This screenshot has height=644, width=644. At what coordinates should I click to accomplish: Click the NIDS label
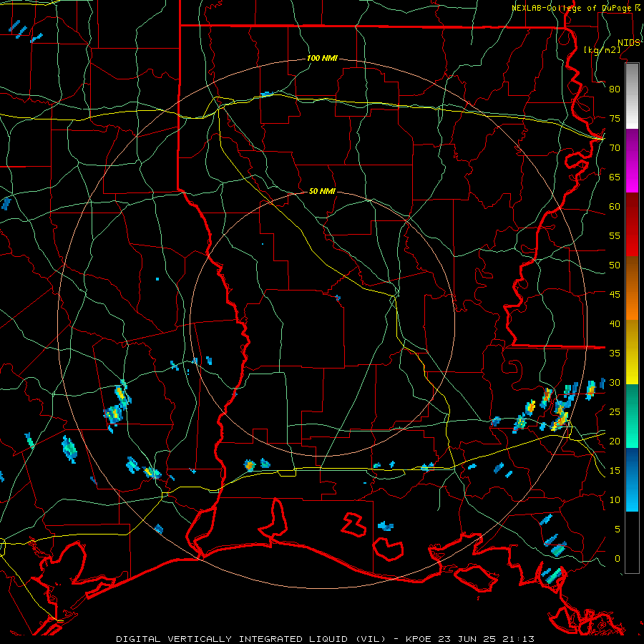click(629, 43)
